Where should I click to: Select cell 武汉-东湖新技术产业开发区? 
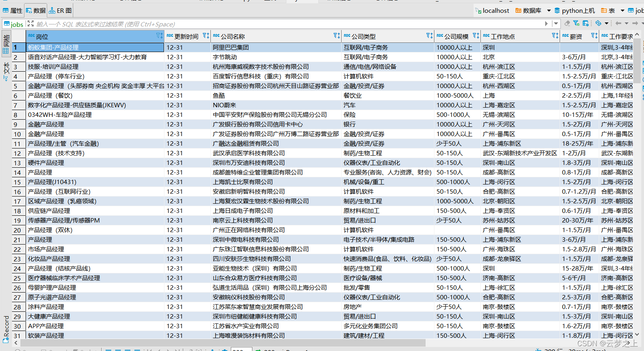tap(520, 153)
